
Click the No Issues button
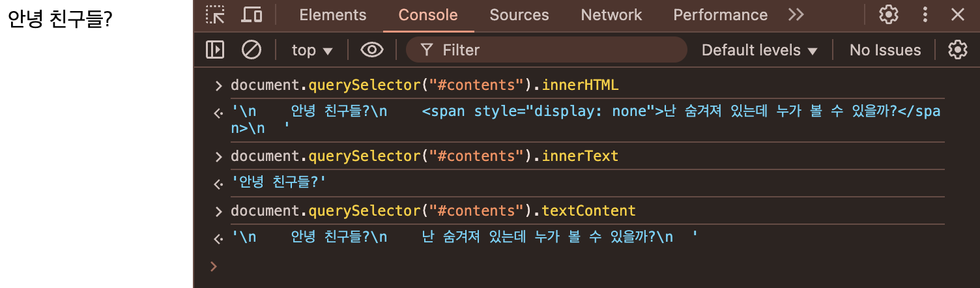885,50
